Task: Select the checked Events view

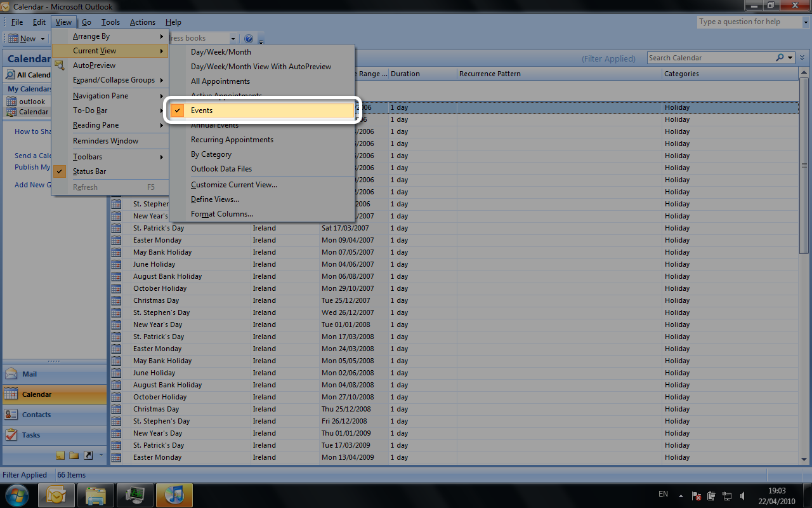Action: pyautogui.click(x=263, y=110)
